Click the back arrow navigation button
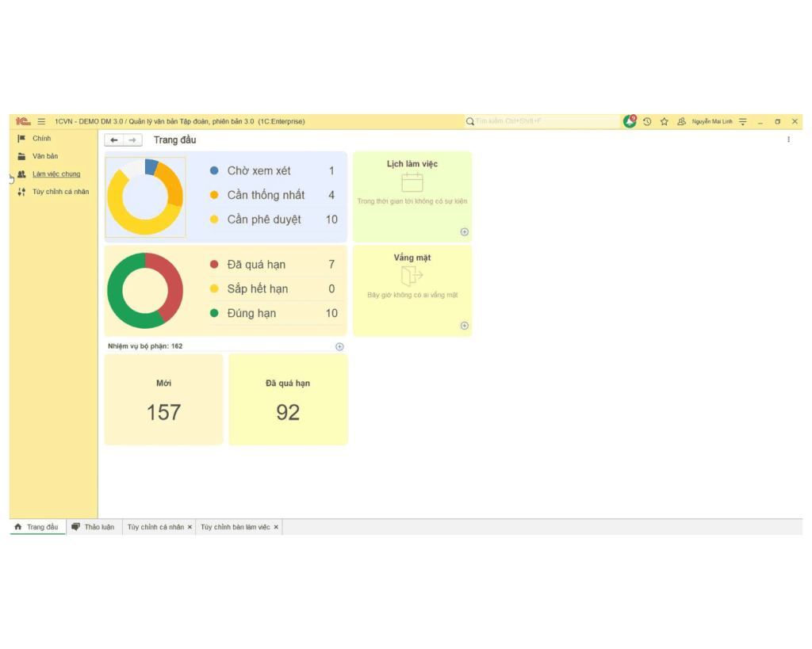This screenshot has width=812, height=649. (114, 140)
